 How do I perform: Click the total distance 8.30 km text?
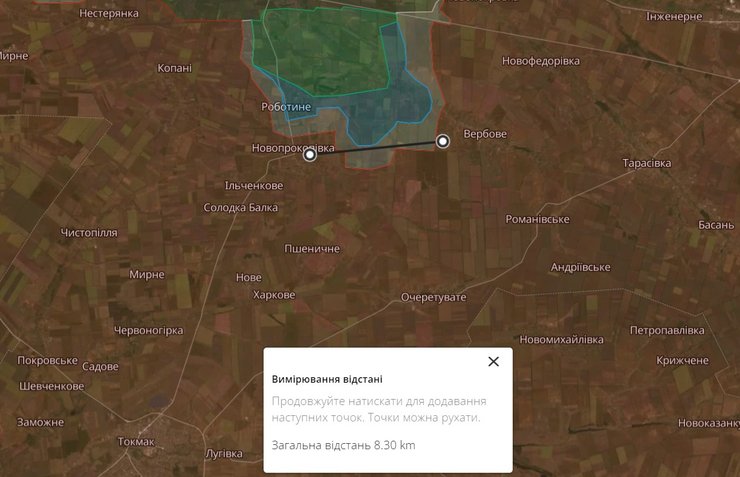coord(343,444)
